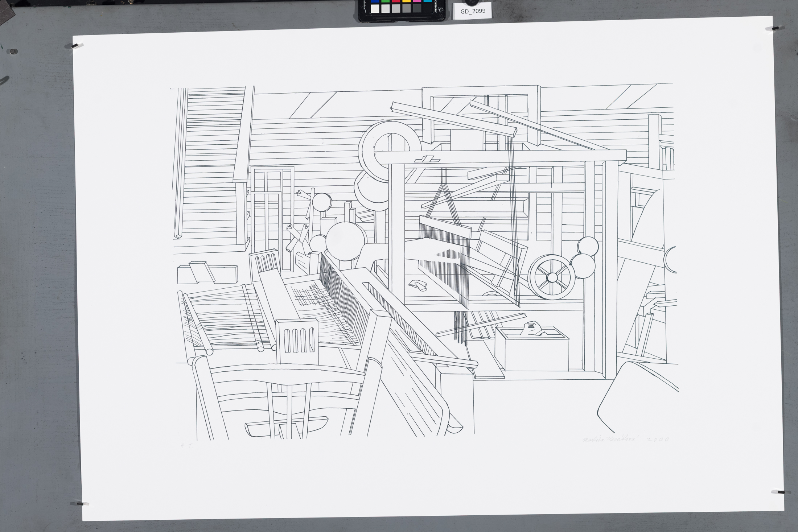Image resolution: width=798 pixels, height=532 pixels.
Task: Click the bottom-left magnet on the paper
Action: coord(81,503)
